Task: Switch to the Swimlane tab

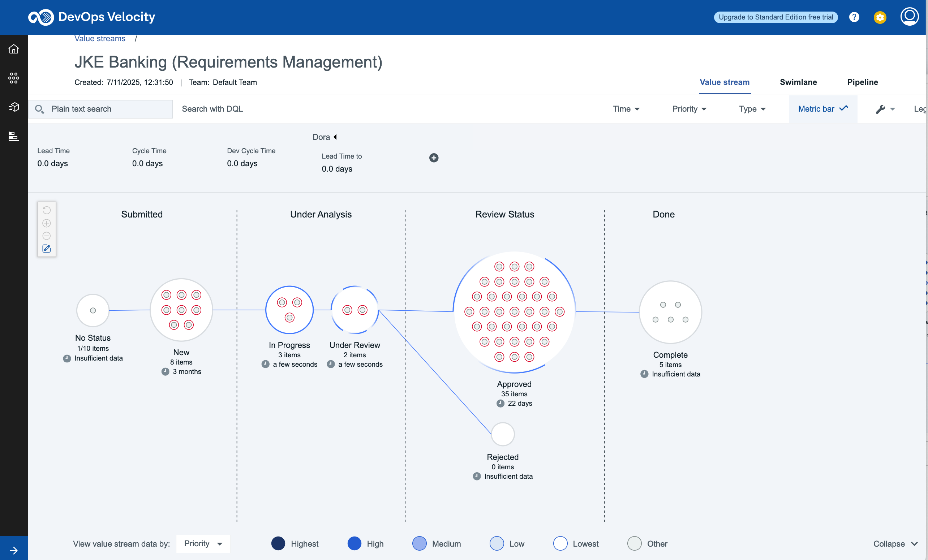Action: (x=798, y=82)
